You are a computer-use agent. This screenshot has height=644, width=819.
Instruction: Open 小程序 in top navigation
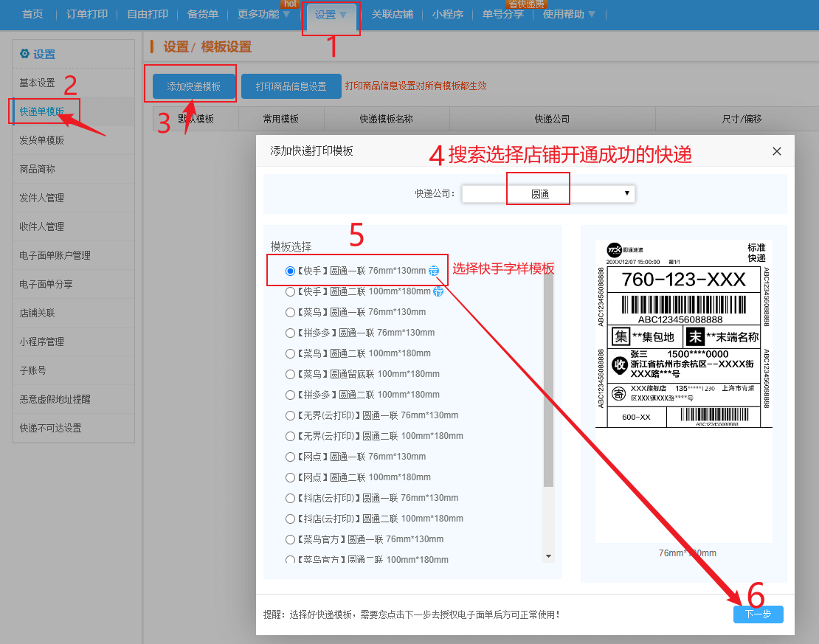(448, 14)
